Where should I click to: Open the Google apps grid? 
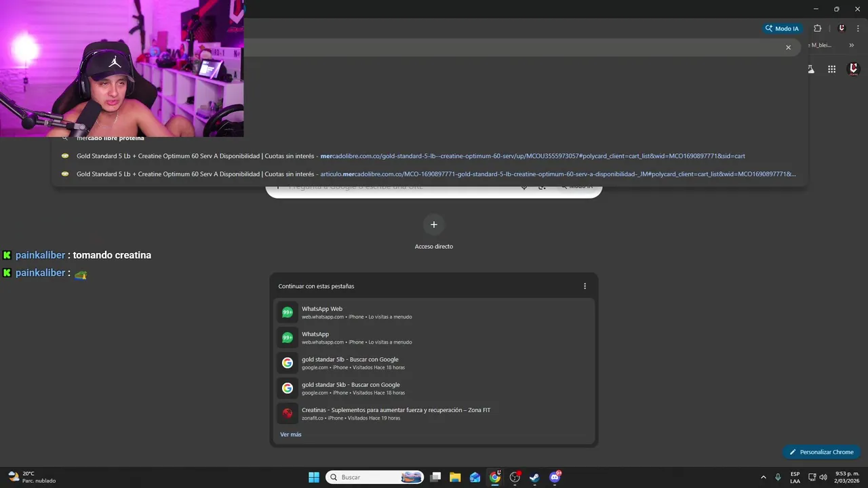(x=831, y=69)
